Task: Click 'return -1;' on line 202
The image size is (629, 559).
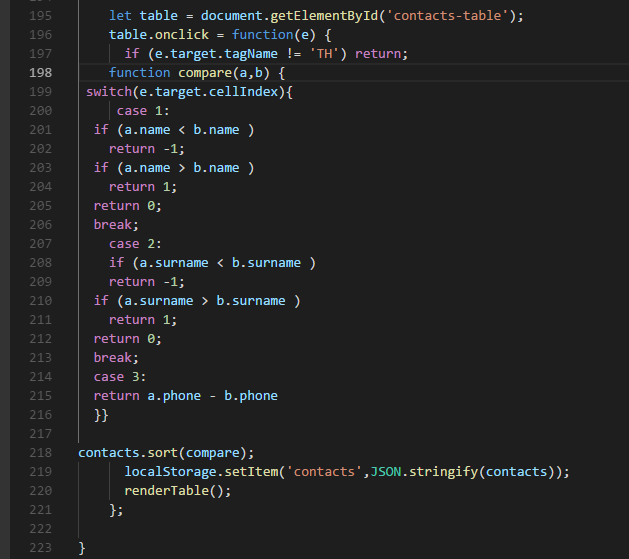Action: 147,149
